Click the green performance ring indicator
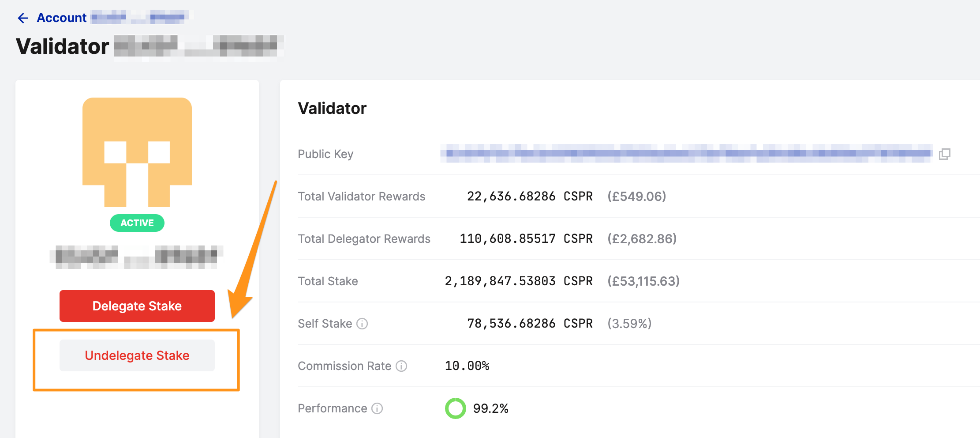The image size is (980, 438). [455, 408]
